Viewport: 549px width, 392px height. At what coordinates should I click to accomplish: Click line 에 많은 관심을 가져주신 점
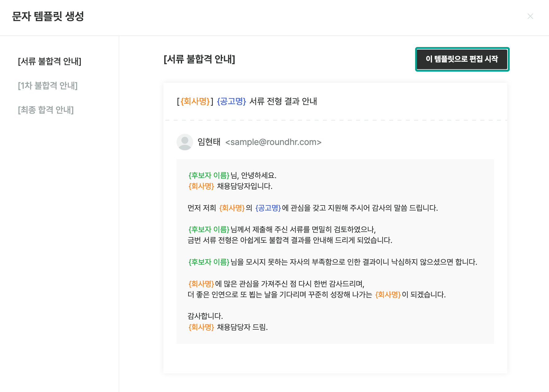(x=276, y=284)
